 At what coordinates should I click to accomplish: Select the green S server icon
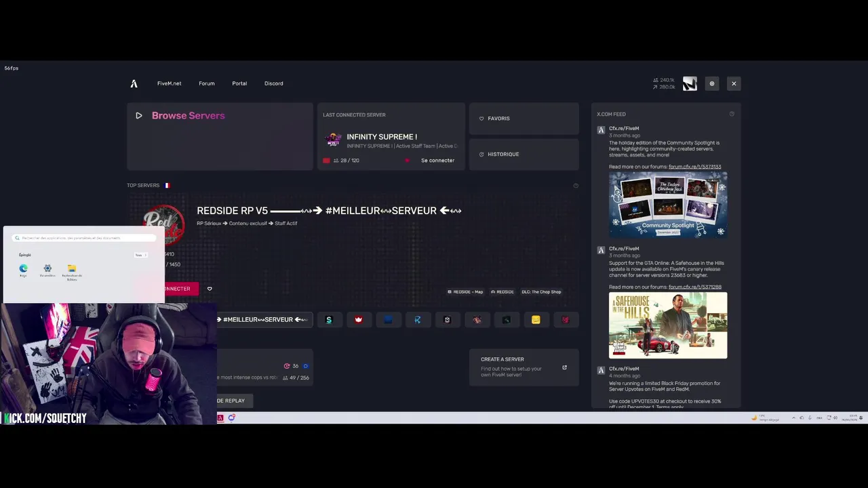[x=329, y=320]
